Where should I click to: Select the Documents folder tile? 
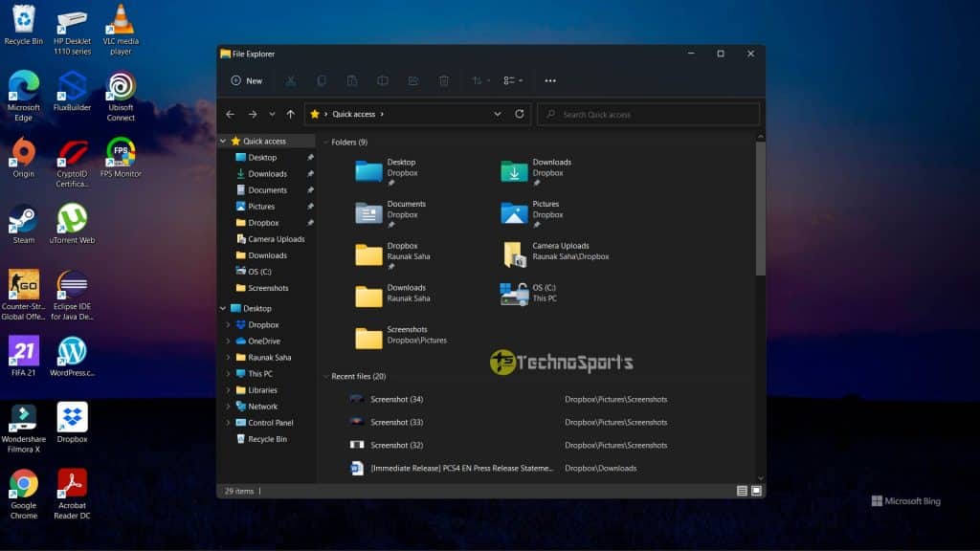(x=390, y=213)
